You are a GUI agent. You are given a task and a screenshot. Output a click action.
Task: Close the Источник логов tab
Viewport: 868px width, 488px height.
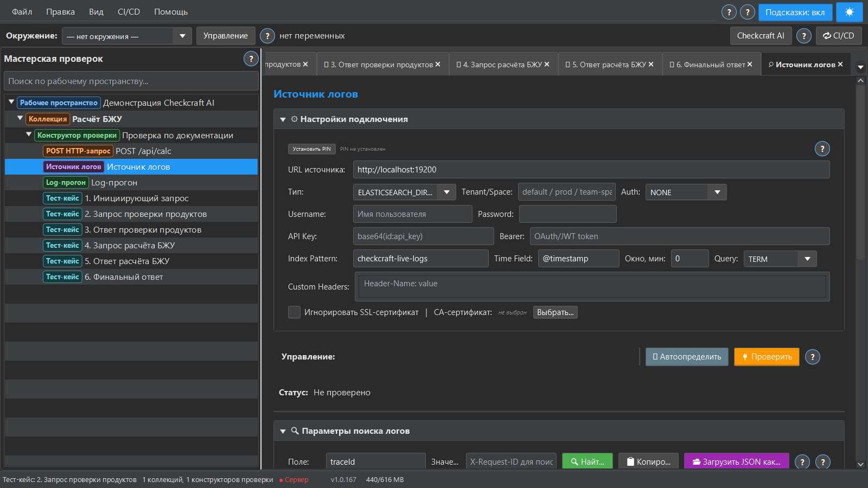click(840, 64)
